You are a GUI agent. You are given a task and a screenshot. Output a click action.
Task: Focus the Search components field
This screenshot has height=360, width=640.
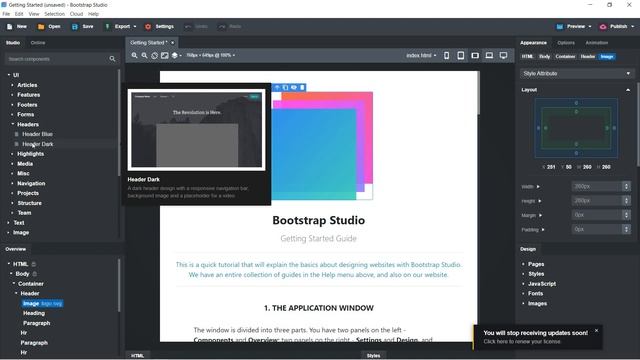click(62, 59)
